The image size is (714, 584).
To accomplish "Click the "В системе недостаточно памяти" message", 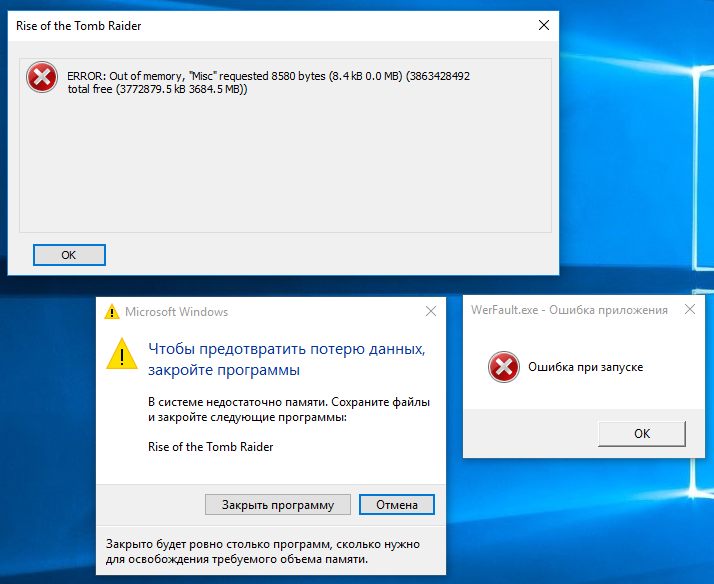I will tap(289, 410).
